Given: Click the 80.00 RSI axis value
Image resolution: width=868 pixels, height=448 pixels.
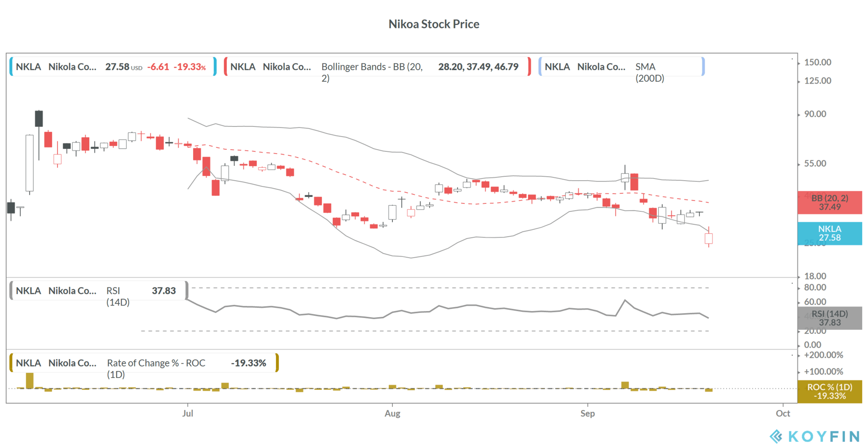Looking at the screenshot, I should coord(815,287).
